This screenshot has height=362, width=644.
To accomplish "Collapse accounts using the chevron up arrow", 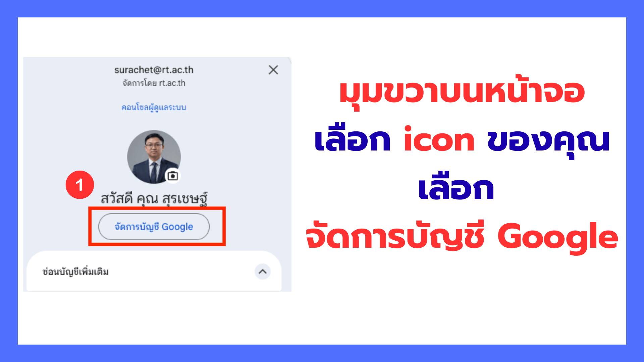I will (x=263, y=271).
